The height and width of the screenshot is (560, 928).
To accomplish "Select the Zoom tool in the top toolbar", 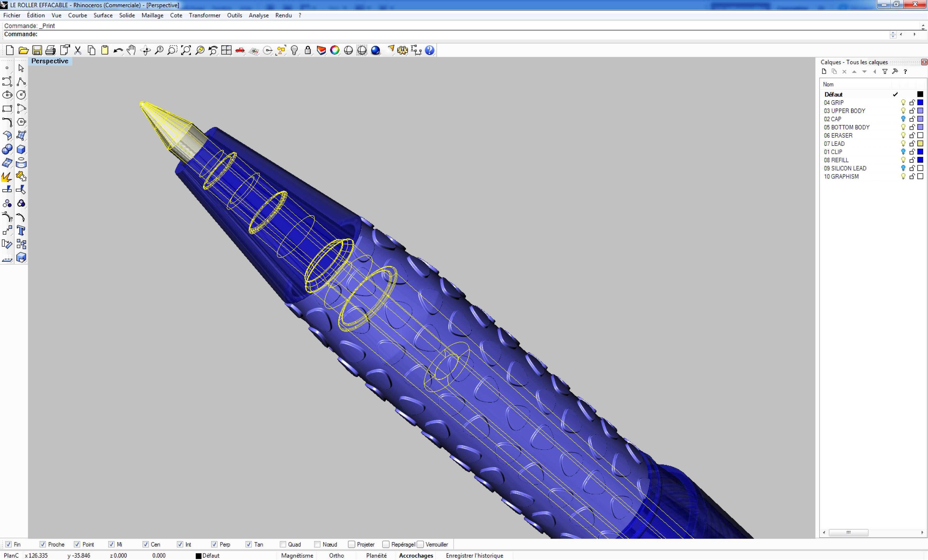I will pos(159,50).
